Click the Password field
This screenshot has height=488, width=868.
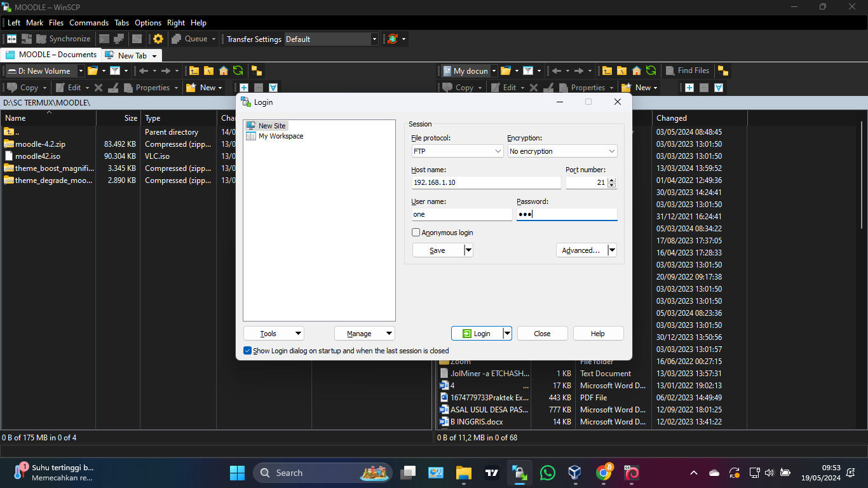[567, 214]
